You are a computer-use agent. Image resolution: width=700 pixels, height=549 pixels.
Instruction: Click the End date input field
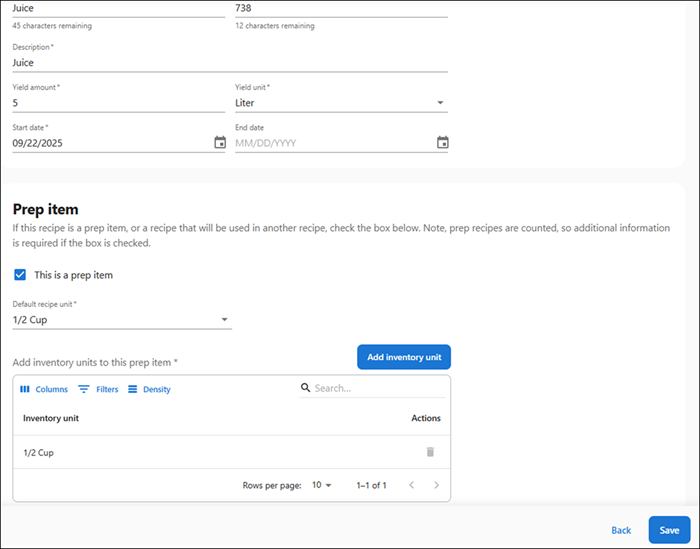330,143
